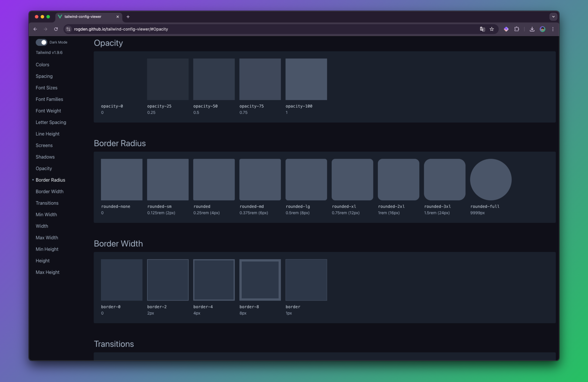Image resolution: width=588 pixels, height=382 pixels.
Task: View site information icon in address bar
Action: click(68, 29)
